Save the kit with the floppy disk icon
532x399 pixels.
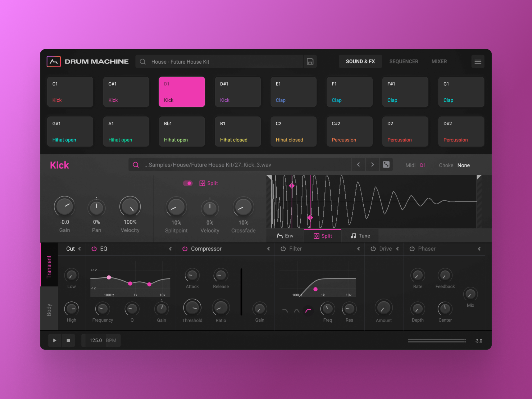(x=310, y=61)
